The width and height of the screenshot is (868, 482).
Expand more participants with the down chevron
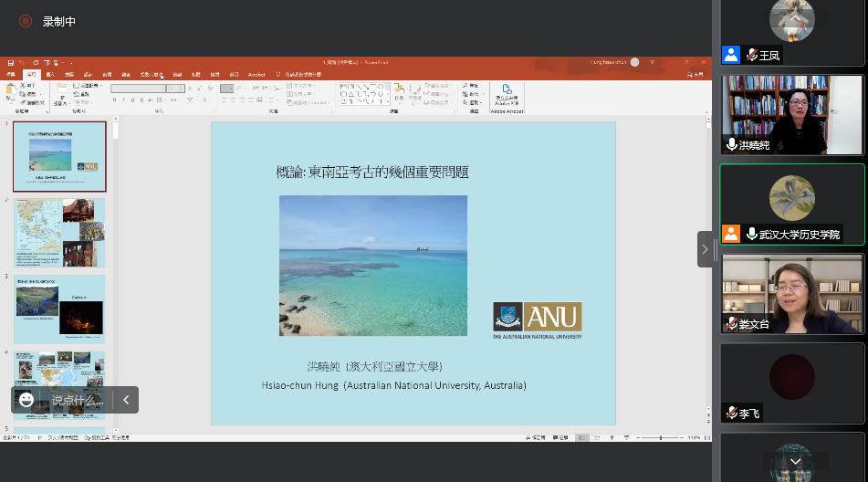point(795,462)
